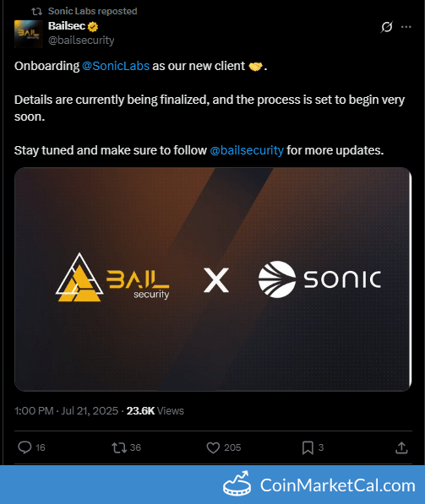Screen dimensions: 425x504
Task: Click the CoinMarketCal.com banner logo
Action: 319,485
